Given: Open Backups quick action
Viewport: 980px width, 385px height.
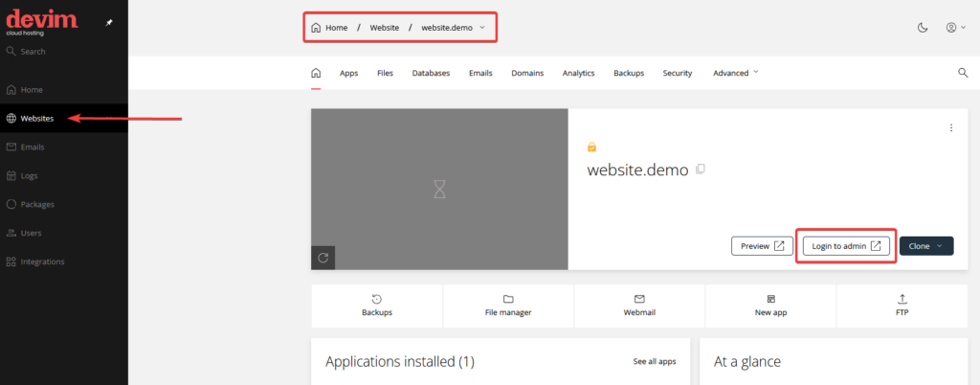Looking at the screenshot, I should [377, 306].
